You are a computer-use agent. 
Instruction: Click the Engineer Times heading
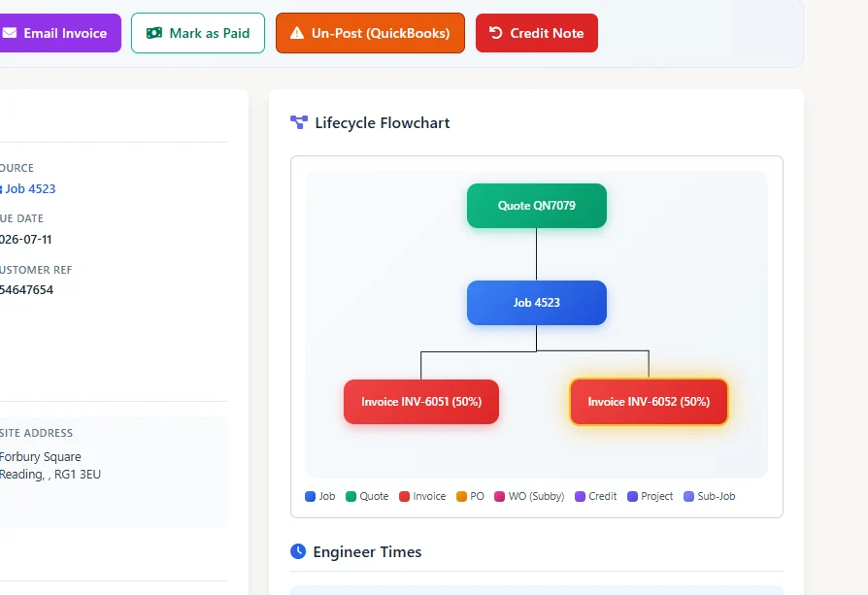(367, 552)
